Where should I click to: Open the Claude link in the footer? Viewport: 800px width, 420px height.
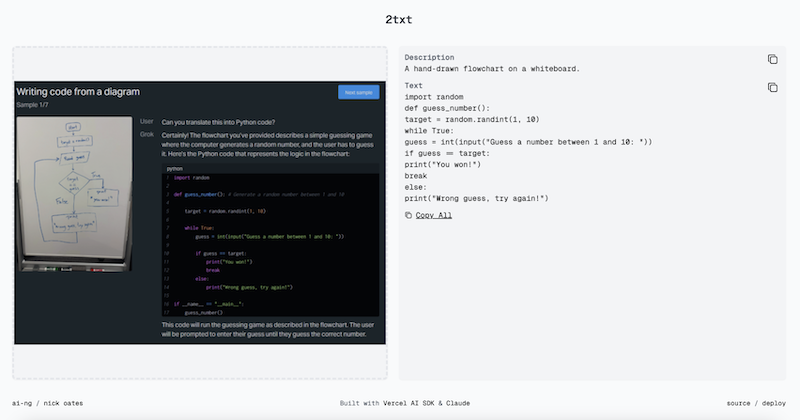456,403
